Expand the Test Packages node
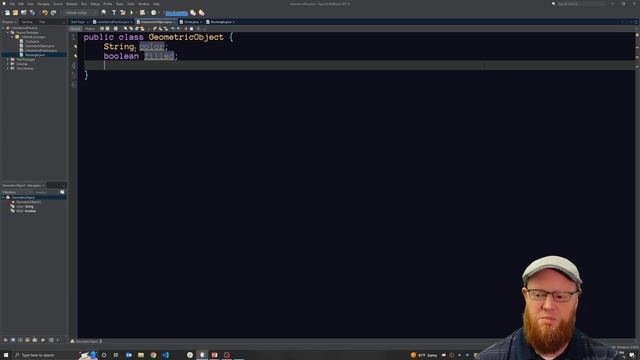This screenshot has width=640, height=360. coord(8,59)
